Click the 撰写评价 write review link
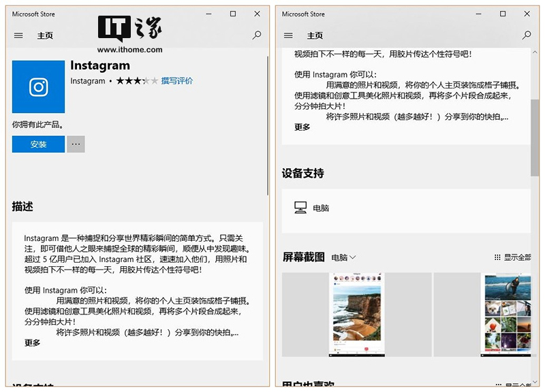 pyautogui.click(x=177, y=81)
